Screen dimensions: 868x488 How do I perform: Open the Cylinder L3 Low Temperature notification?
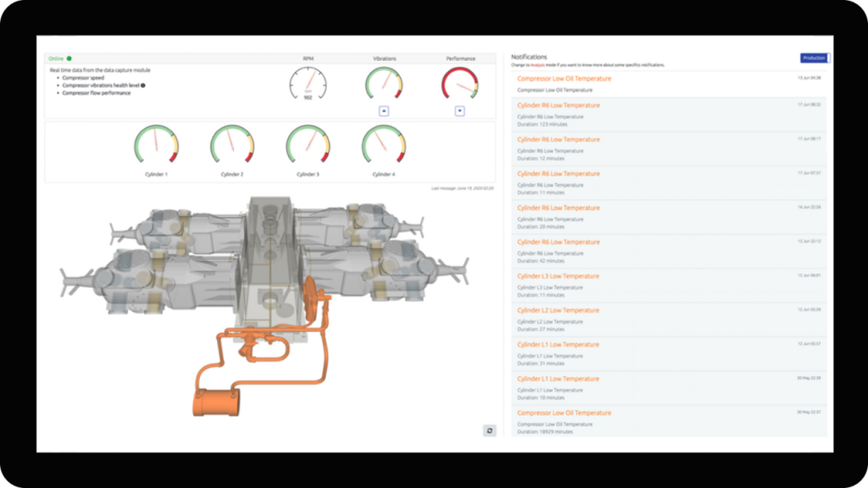click(x=558, y=276)
